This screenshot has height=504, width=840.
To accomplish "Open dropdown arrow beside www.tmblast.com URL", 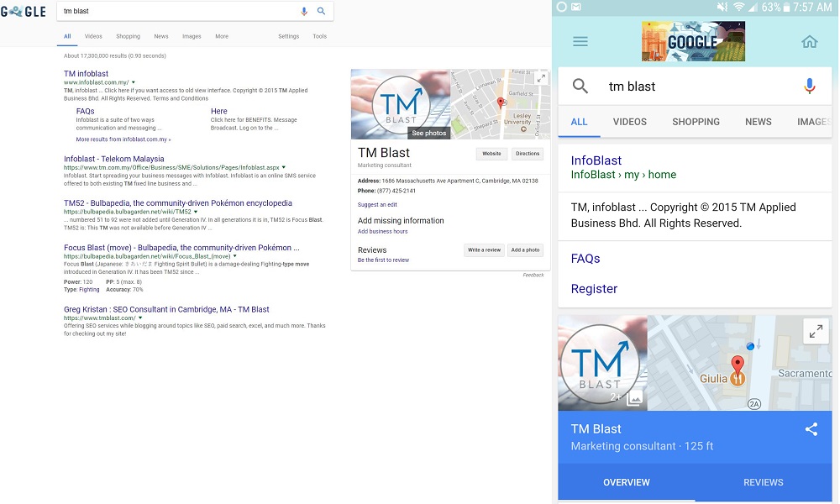I will (140, 318).
